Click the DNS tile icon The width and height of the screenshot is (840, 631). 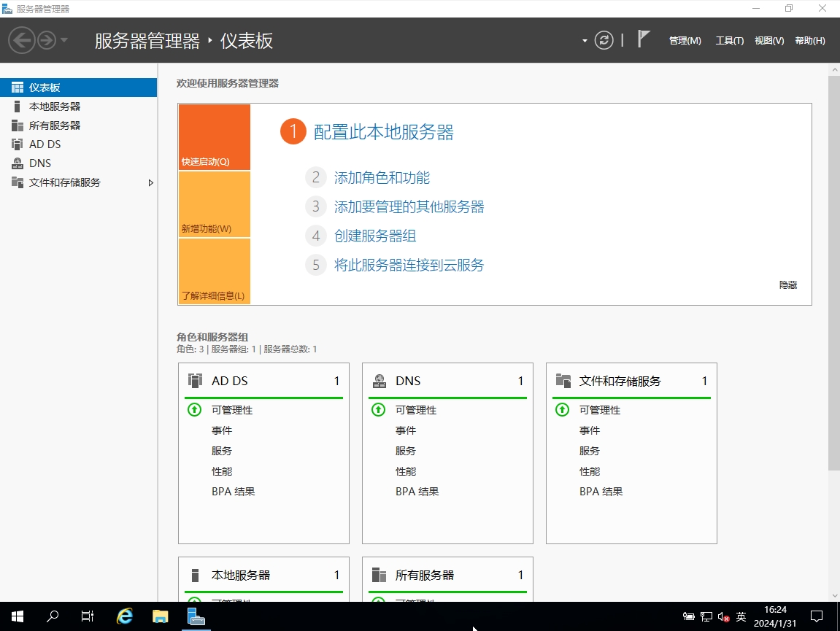click(379, 381)
